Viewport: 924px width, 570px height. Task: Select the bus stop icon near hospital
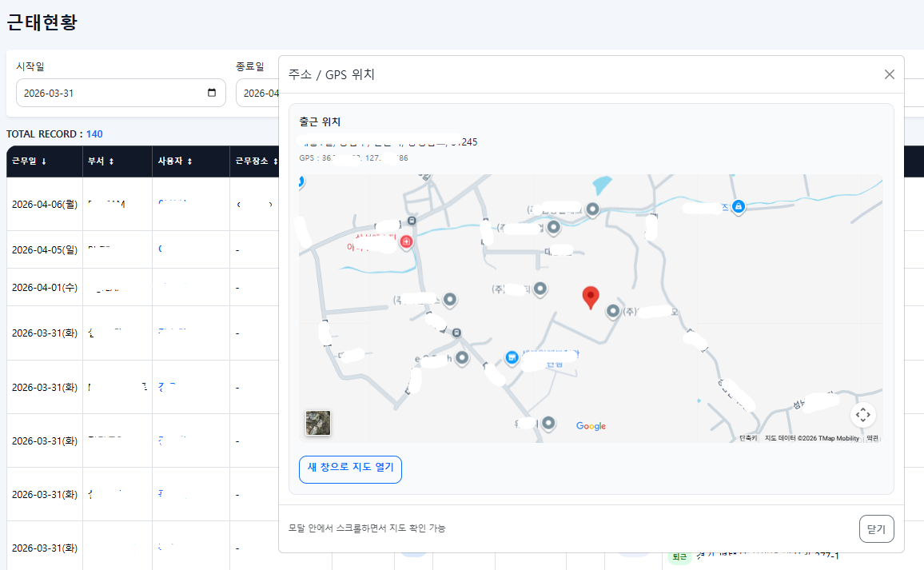pos(412,221)
